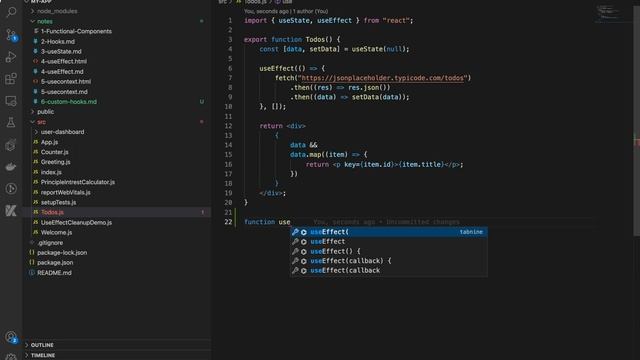
Task: Open Counter.js in explorer
Action: pos(54,152)
